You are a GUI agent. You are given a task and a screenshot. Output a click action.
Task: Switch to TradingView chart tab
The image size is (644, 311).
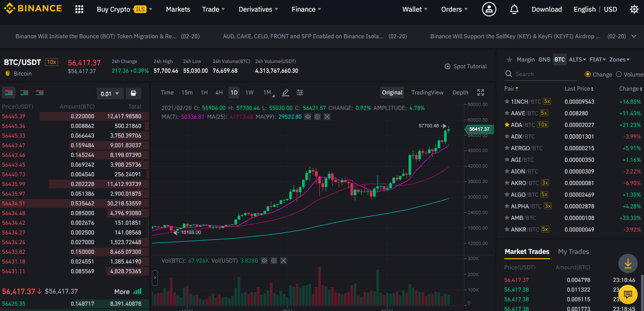pos(427,93)
